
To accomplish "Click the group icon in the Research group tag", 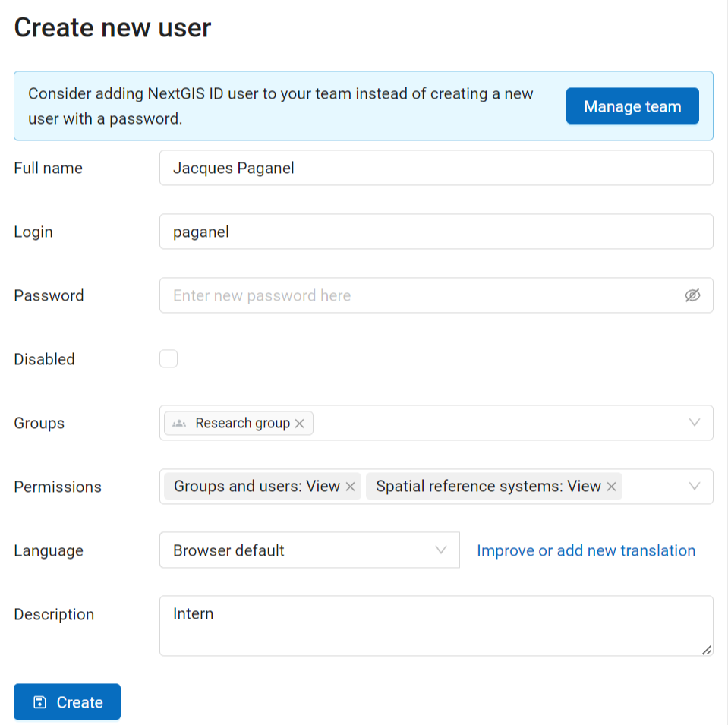I will pos(179,424).
